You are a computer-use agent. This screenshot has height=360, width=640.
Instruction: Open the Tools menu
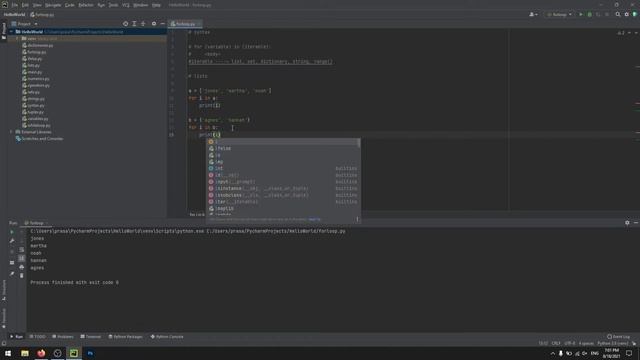point(113,5)
